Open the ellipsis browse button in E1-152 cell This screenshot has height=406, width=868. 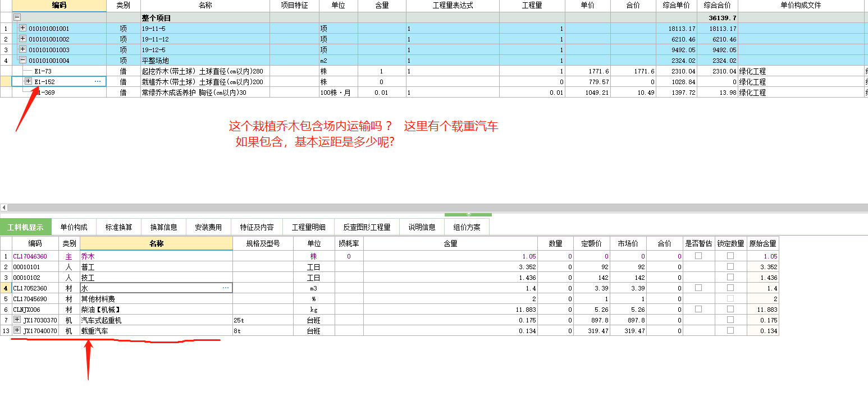tap(98, 82)
